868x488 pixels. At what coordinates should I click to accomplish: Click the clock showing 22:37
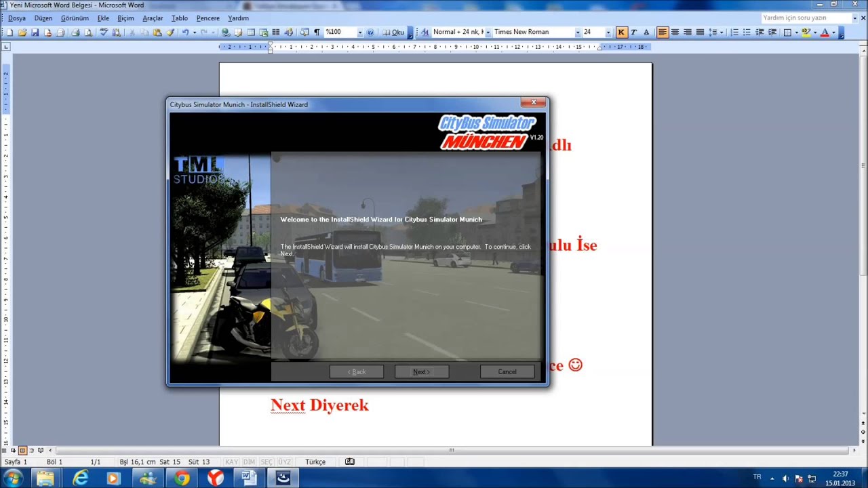(x=840, y=474)
